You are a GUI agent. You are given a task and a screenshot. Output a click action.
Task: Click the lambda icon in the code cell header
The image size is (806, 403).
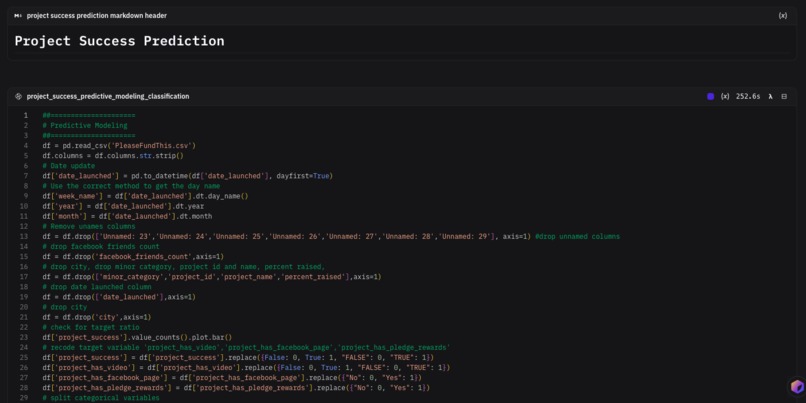coord(770,96)
